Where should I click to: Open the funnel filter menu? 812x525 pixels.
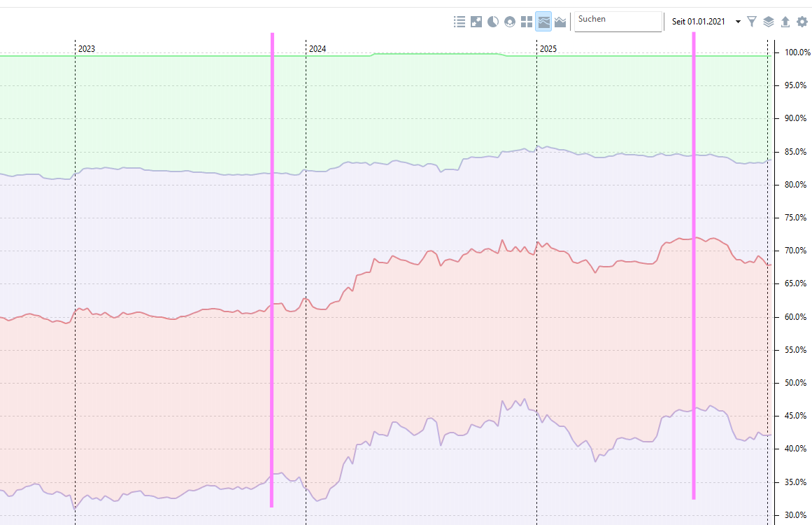[752, 22]
